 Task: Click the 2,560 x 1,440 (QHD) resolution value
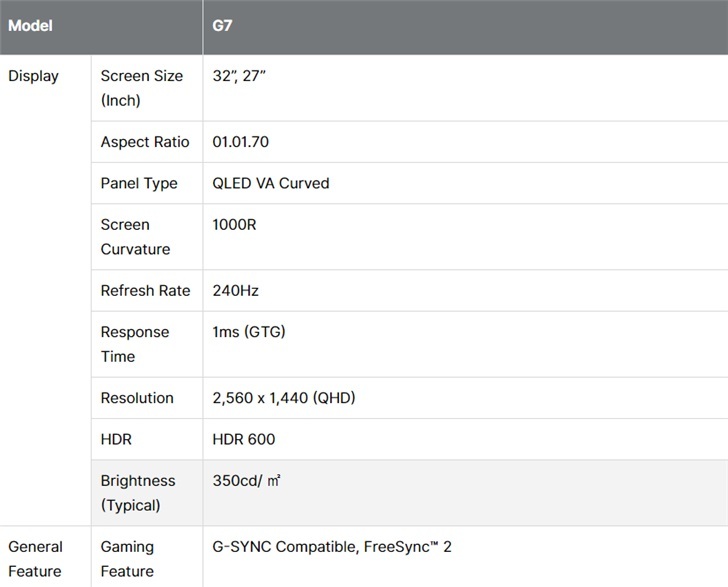[x=284, y=398]
